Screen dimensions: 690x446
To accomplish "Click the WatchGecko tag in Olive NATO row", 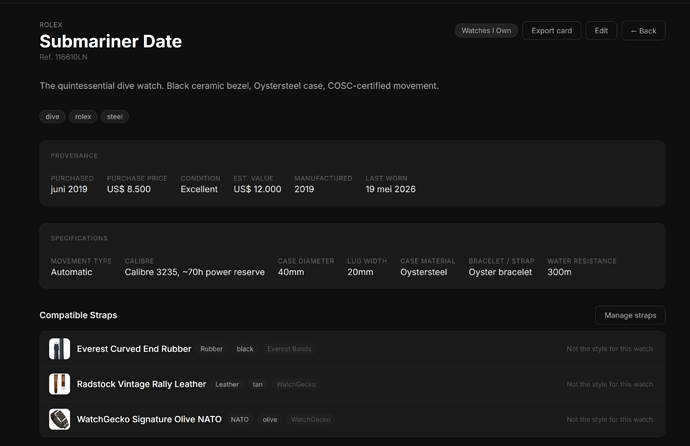I will pos(311,420).
